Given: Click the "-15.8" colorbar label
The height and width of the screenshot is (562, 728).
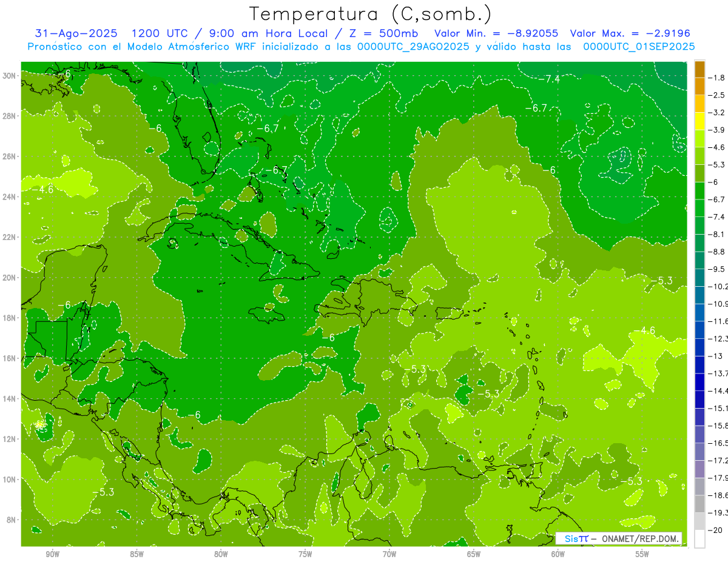Looking at the screenshot, I should click(x=718, y=425).
